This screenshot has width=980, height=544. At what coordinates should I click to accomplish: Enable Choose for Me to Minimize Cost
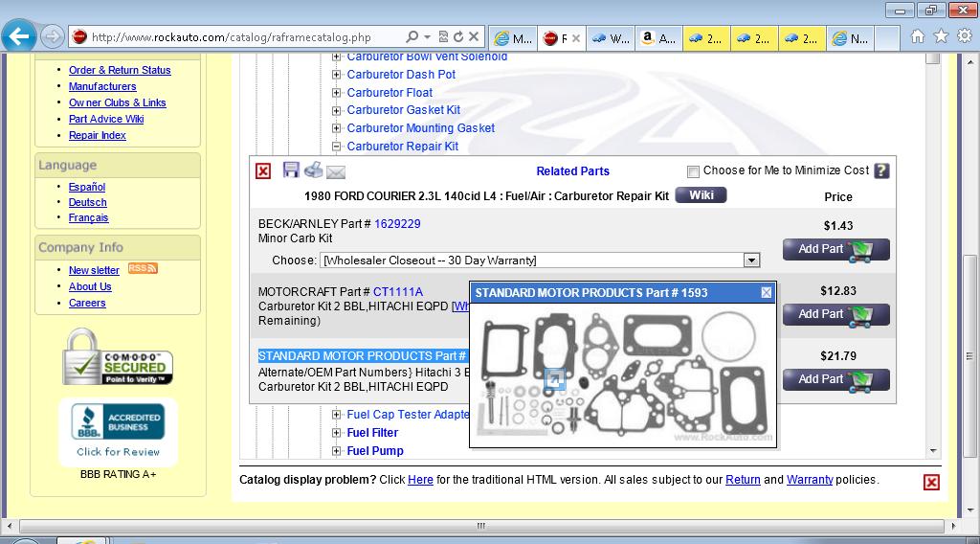(x=693, y=171)
